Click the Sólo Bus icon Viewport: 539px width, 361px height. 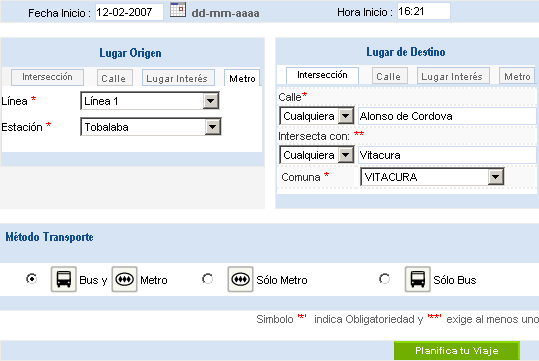pos(418,279)
